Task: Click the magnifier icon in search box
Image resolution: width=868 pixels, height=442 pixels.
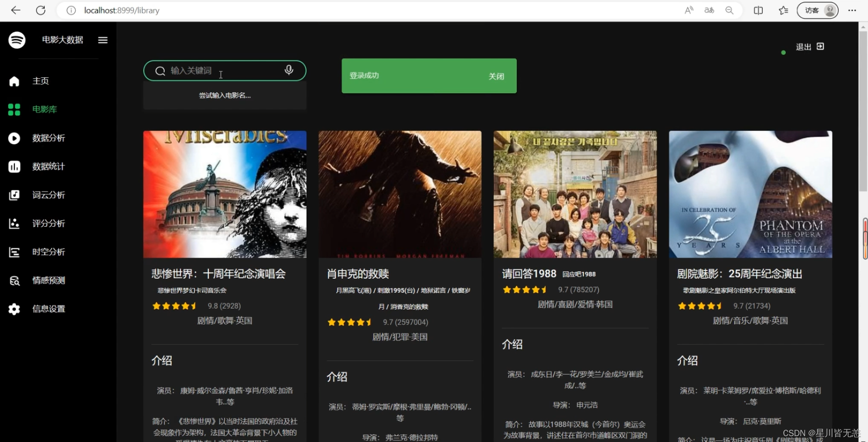Action: [x=160, y=71]
